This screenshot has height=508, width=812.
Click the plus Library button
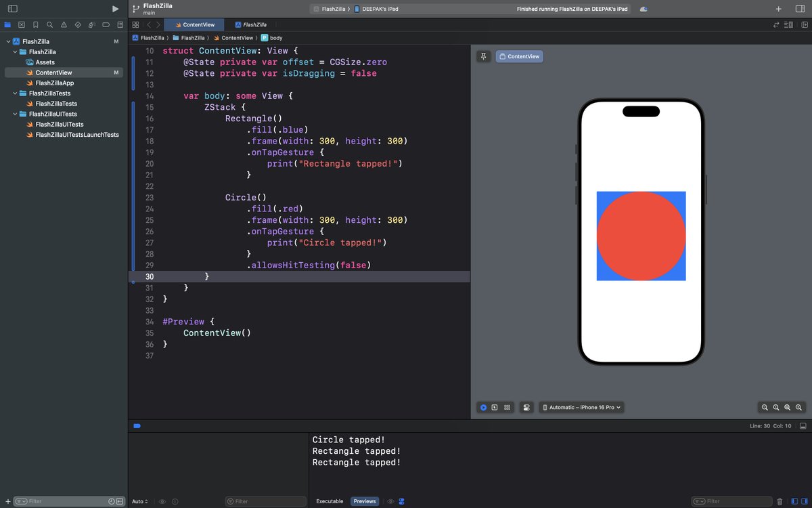(778, 9)
